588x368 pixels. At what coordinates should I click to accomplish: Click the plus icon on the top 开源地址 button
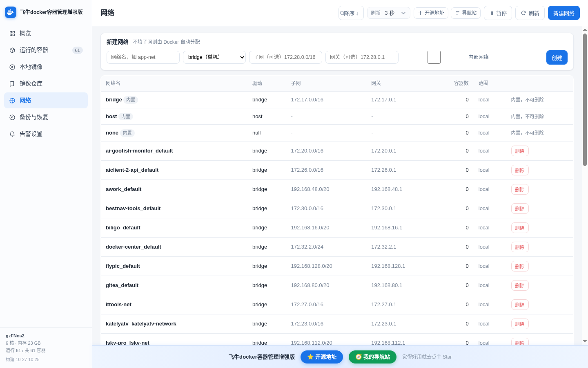[420, 13]
